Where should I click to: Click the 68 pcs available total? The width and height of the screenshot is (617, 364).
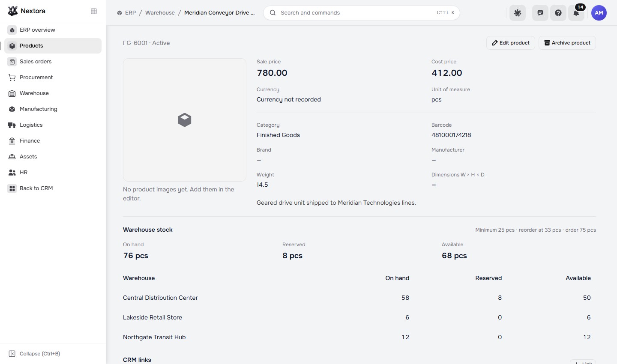[454, 256]
